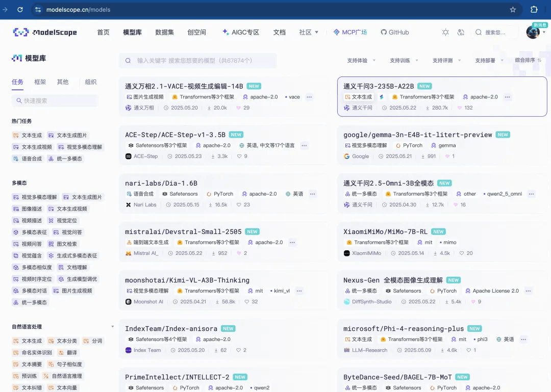Click the Google organization logo
551x392 pixels.
346,156
